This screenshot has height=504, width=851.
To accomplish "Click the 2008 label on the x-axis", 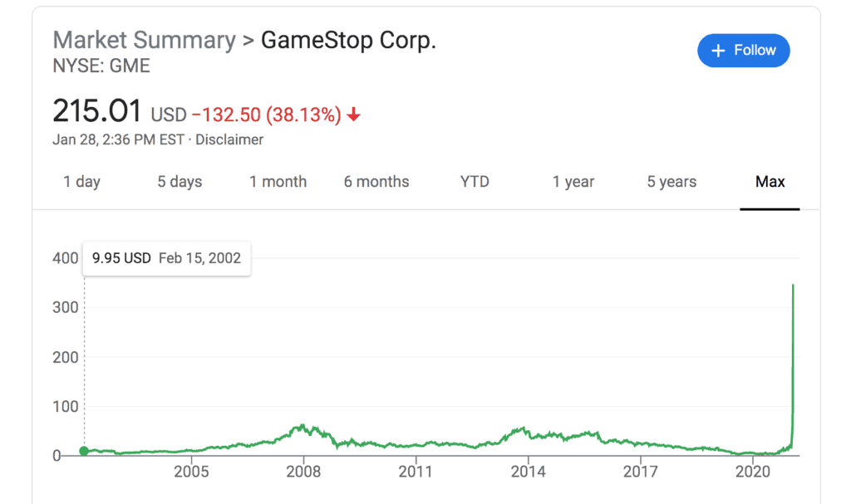I will tap(303, 472).
